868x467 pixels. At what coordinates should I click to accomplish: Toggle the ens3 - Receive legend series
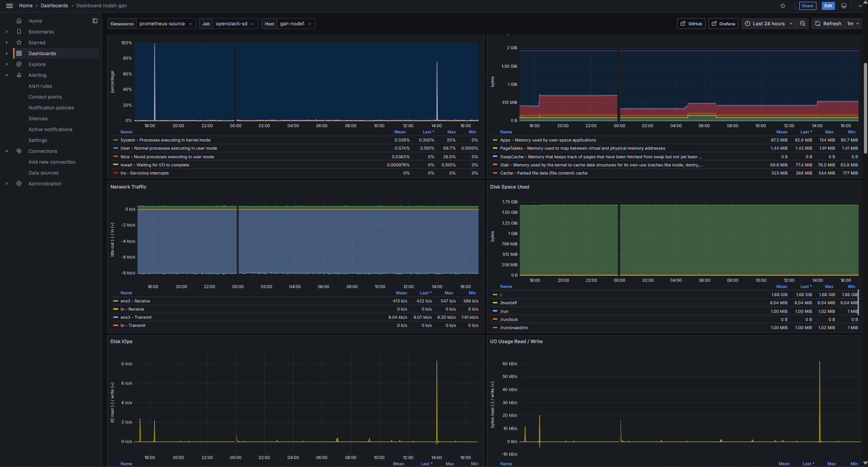coord(135,301)
